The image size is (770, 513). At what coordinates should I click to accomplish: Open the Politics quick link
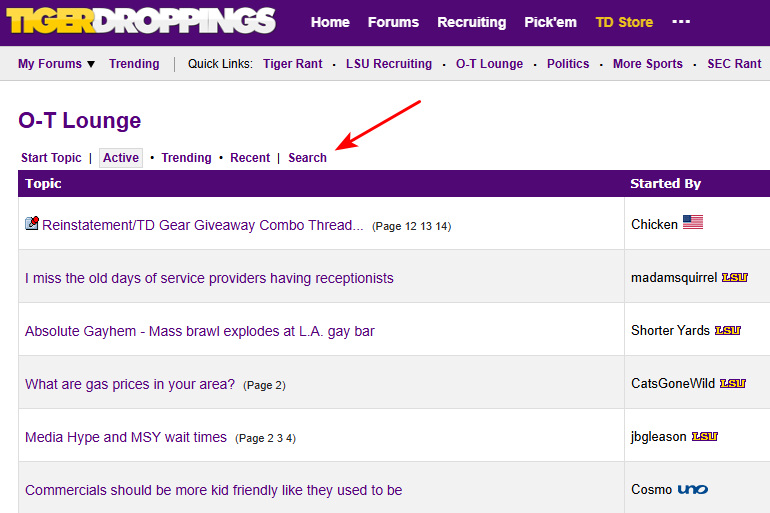click(x=568, y=64)
